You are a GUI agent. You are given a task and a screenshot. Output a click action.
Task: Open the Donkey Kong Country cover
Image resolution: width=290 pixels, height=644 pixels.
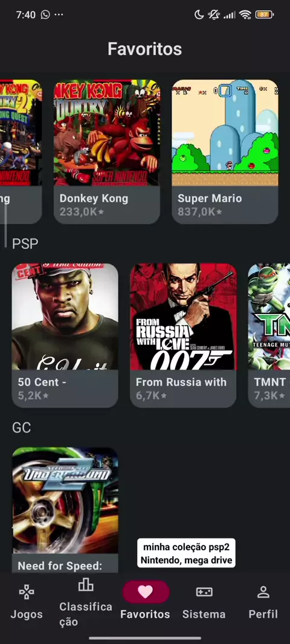click(107, 133)
